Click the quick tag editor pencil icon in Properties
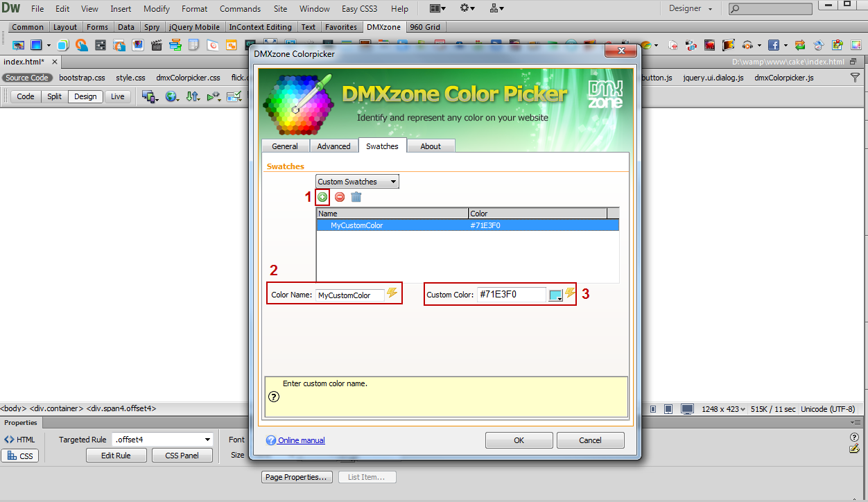This screenshot has width=868, height=502. pos(854,448)
